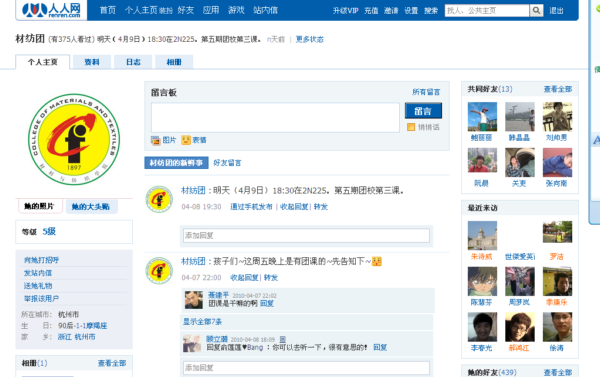
Task: Open the large college logo profile picture
Action: pyautogui.click(x=74, y=139)
